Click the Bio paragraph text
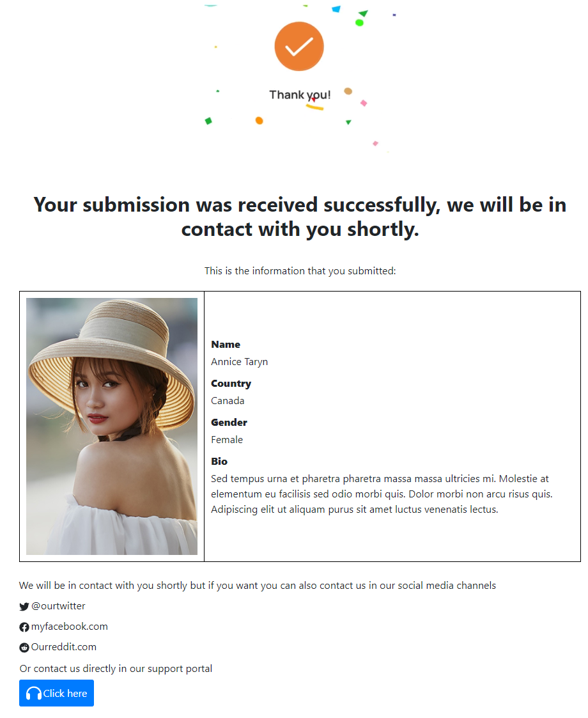The width and height of the screenshot is (588, 718). coord(382,494)
